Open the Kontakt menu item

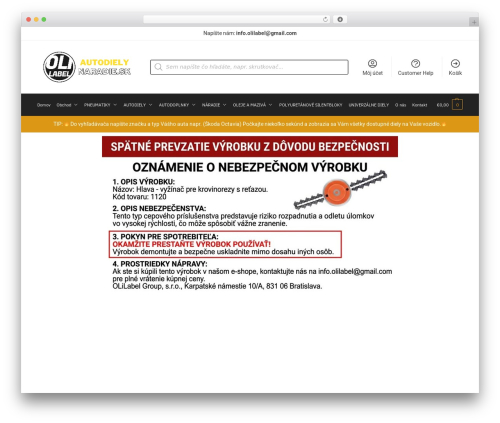(419, 105)
